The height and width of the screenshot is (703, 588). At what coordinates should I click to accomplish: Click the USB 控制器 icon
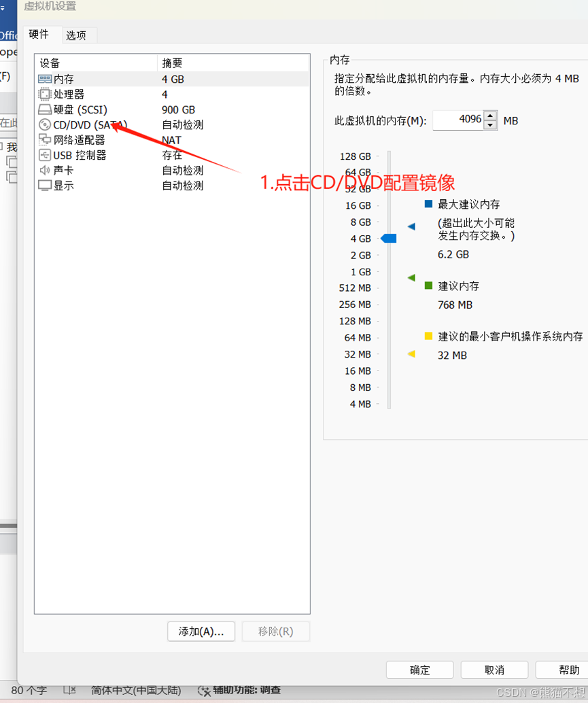tap(45, 155)
